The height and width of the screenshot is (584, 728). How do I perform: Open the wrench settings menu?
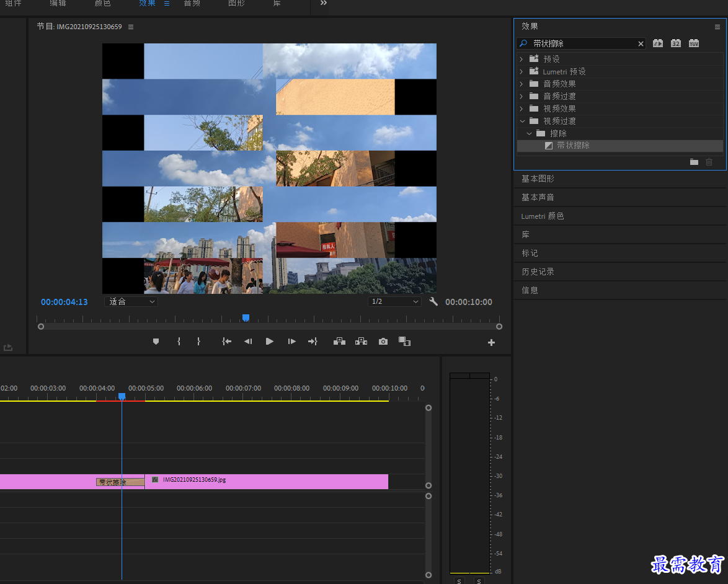pyautogui.click(x=433, y=302)
